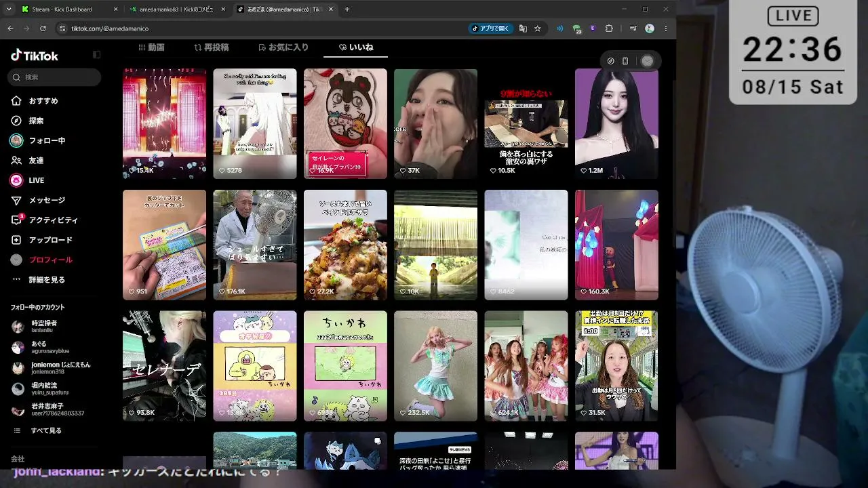Screen dimensions: 868x488
Task: Click the translate page icon
Action: [x=523, y=28]
